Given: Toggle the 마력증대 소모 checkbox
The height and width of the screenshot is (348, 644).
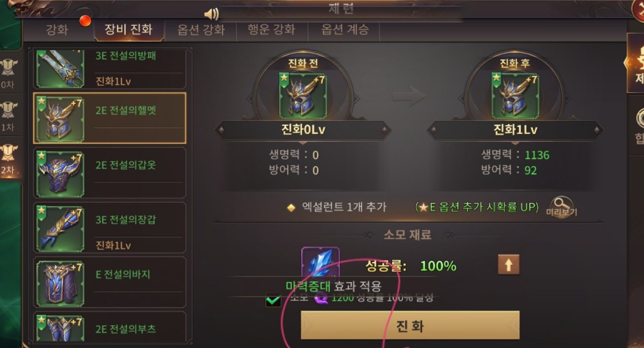Looking at the screenshot, I should (x=273, y=300).
